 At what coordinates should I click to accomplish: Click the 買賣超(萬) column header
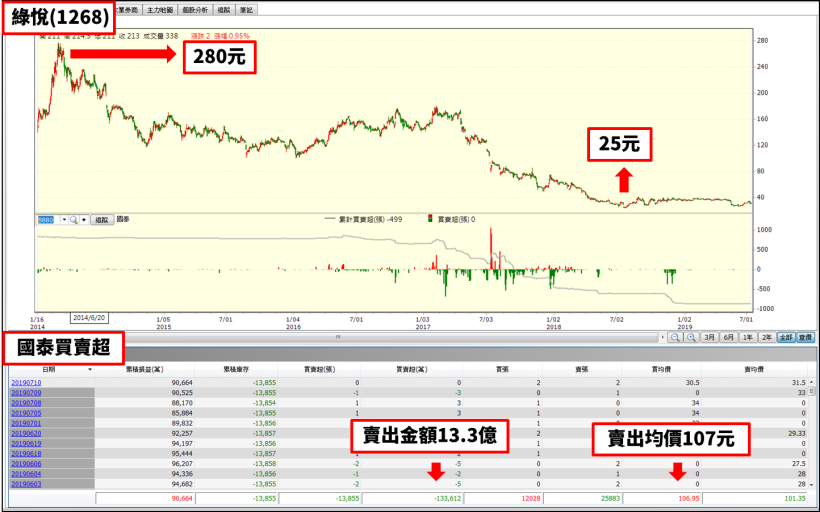point(412,369)
